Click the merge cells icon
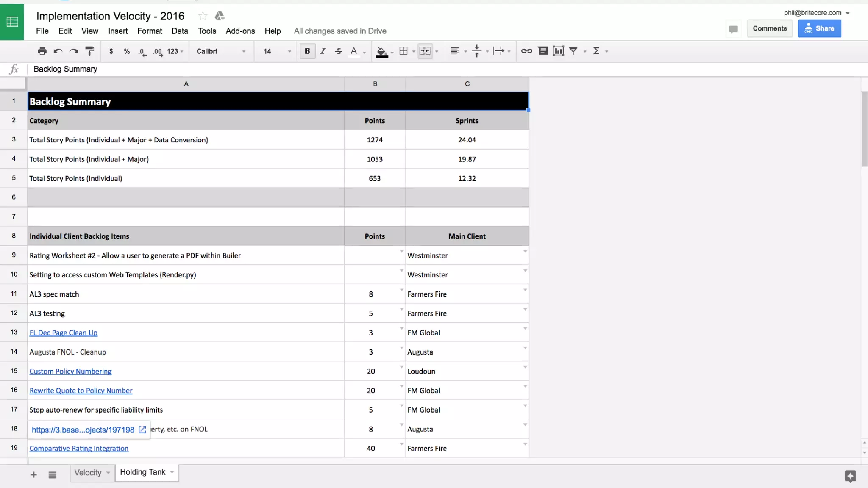Image resolution: width=868 pixels, height=488 pixels. pos(425,51)
